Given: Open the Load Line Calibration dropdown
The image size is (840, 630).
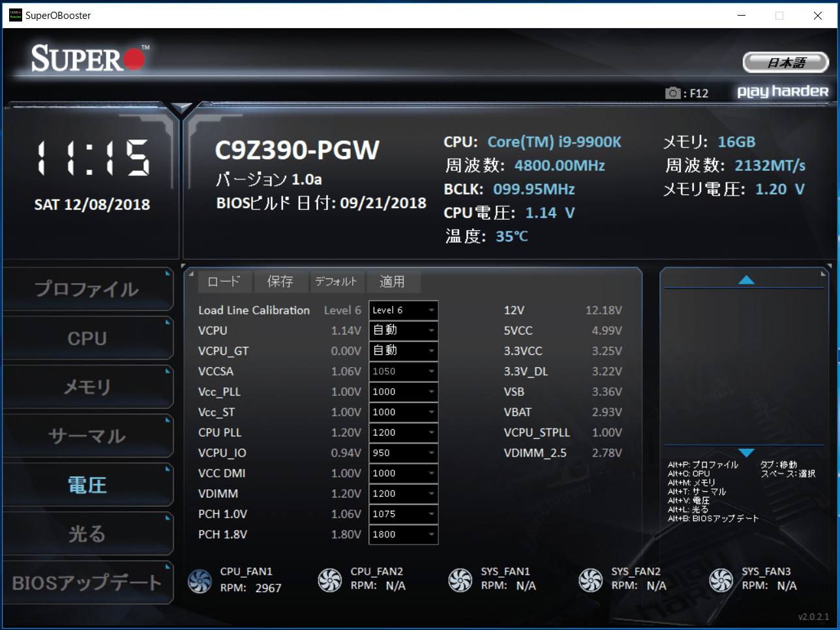Looking at the screenshot, I should tap(403, 310).
